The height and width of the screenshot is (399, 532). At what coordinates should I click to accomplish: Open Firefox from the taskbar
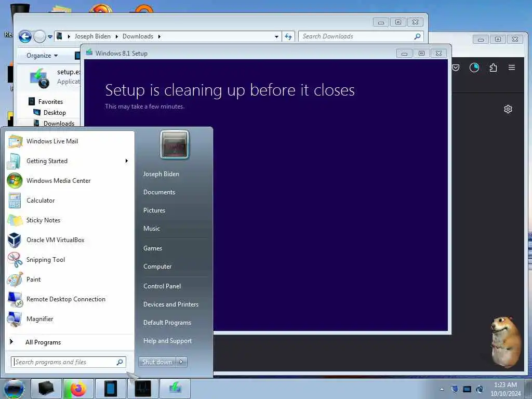click(x=78, y=389)
